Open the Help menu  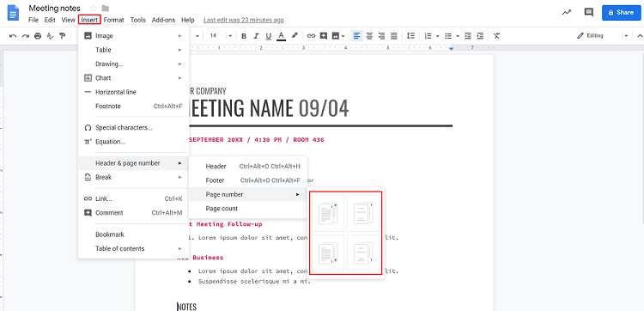pyautogui.click(x=188, y=20)
